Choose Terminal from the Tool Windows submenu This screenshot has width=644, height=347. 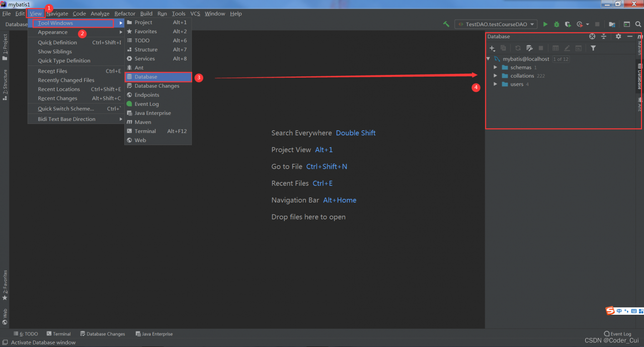pyautogui.click(x=158, y=131)
